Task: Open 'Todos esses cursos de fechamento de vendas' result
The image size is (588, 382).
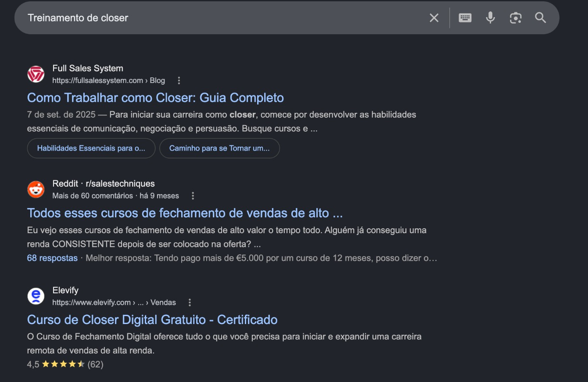Action: [x=185, y=213]
